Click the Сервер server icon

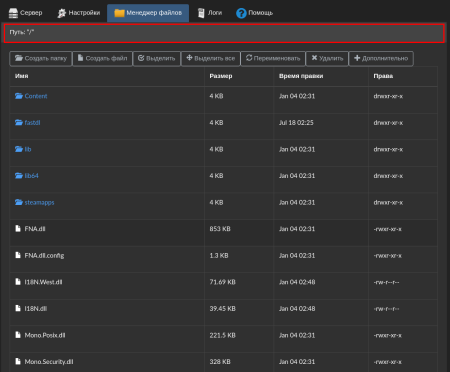tap(13, 13)
